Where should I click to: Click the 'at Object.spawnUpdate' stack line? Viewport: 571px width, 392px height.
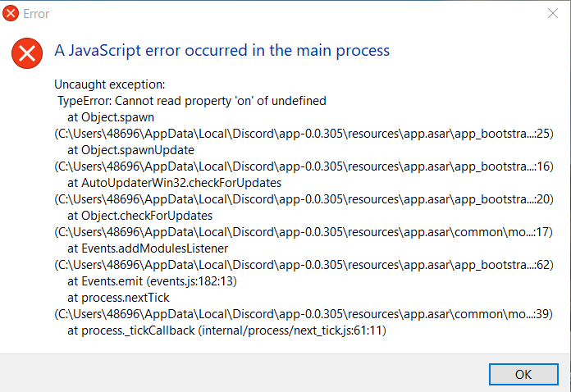[130, 150]
